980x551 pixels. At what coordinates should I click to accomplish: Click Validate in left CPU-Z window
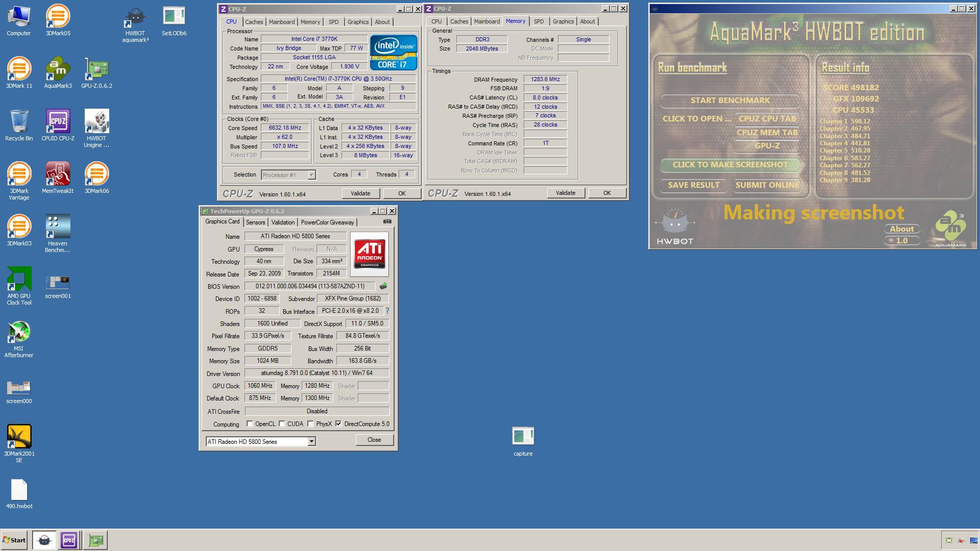(360, 193)
